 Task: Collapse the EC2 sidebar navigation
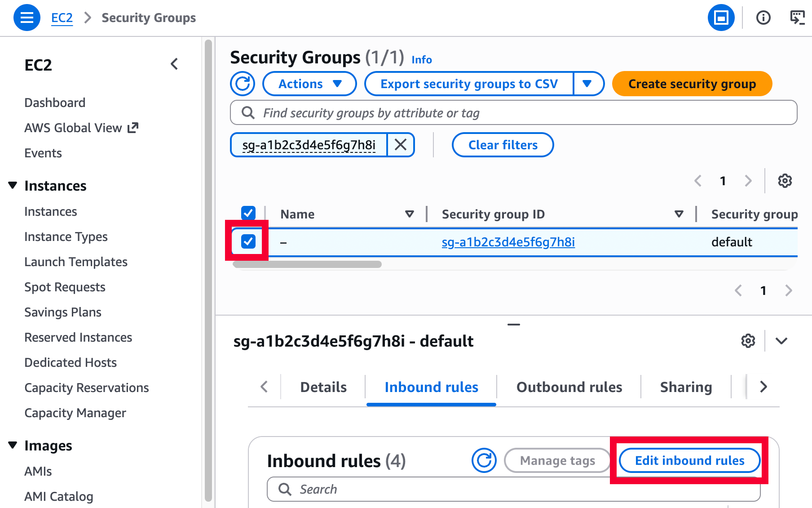[174, 64]
